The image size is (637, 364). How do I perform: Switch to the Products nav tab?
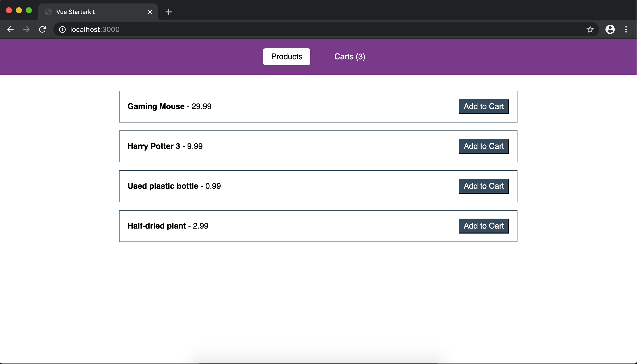pos(286,57)
